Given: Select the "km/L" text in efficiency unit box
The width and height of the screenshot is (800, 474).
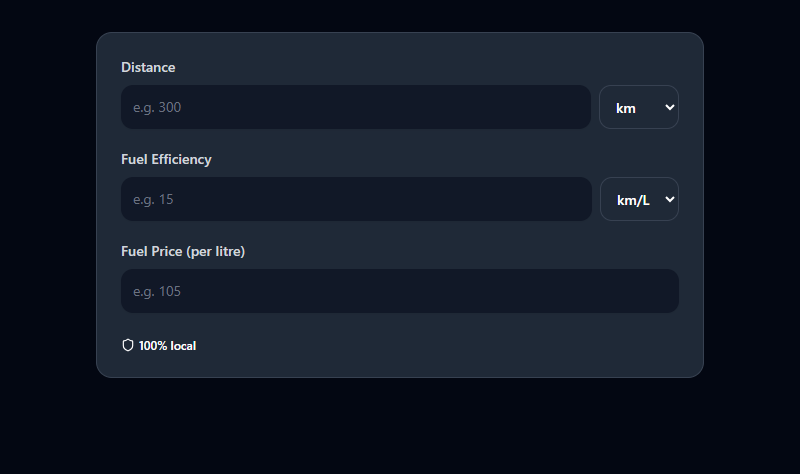Looking at the screenshot, I should pos(633,201).
